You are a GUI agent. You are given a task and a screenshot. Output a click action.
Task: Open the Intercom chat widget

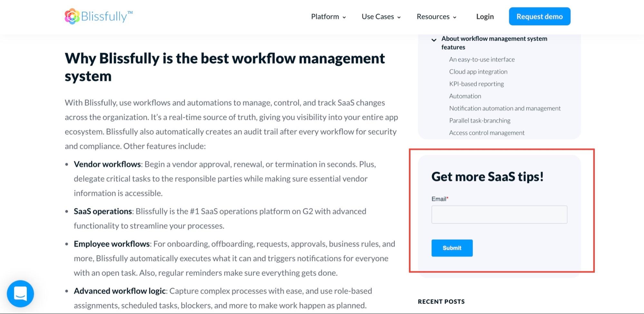20,293
